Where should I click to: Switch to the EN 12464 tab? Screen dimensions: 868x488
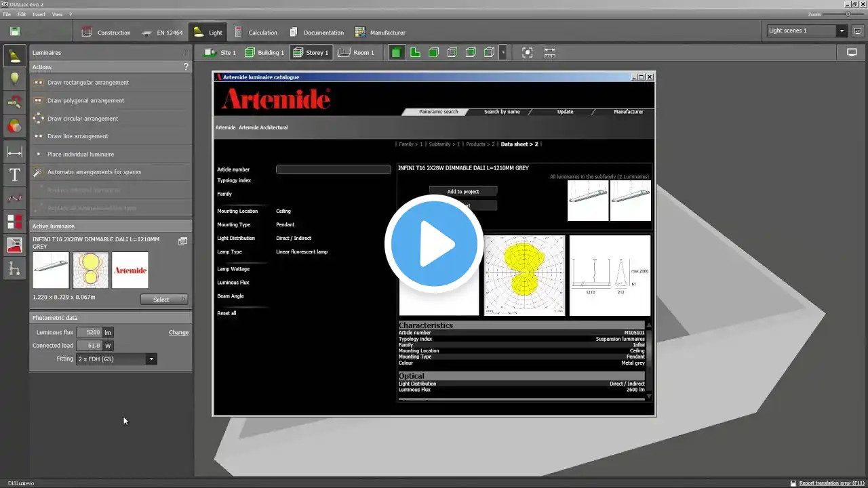tap(162, 33)
